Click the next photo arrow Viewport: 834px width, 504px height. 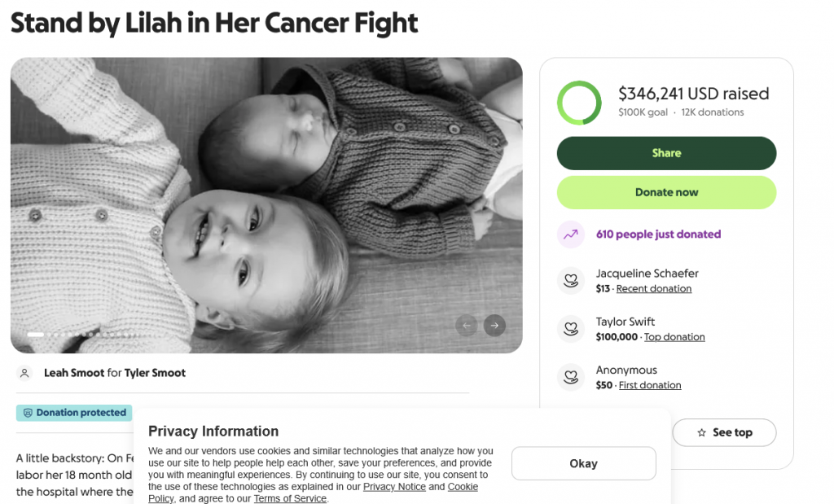[494, 326]
